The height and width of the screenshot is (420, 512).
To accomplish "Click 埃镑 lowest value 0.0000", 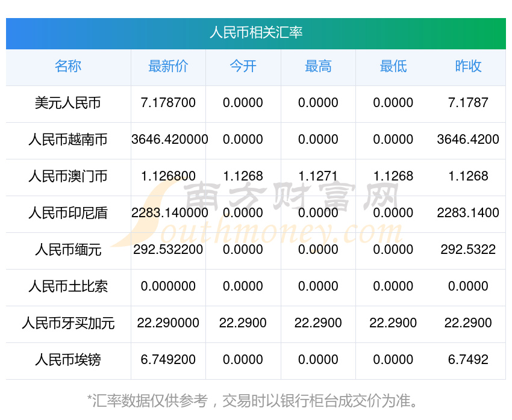I will (393, 359).
